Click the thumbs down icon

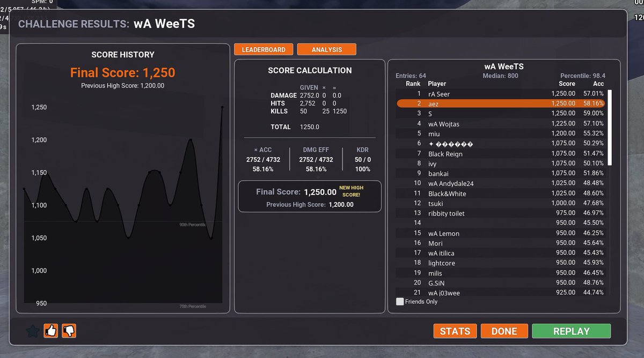[69, 331]
